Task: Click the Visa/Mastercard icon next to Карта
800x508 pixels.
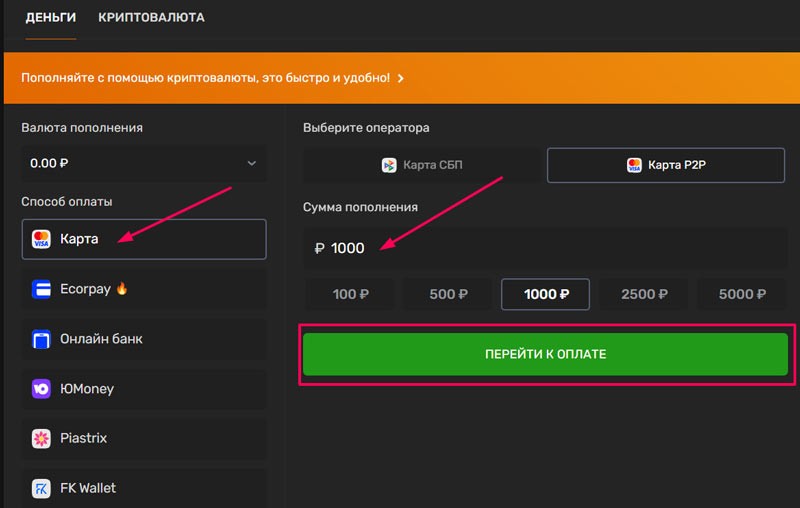Action: 41,240
